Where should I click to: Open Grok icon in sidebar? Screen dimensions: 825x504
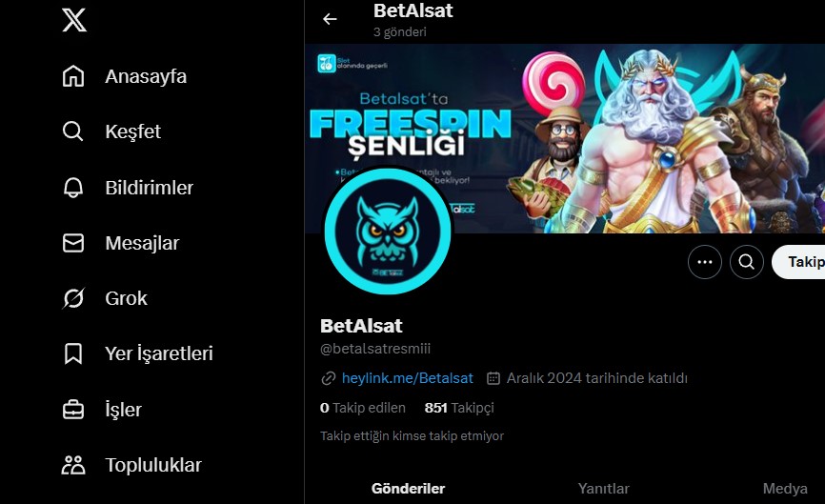point(73,298)
